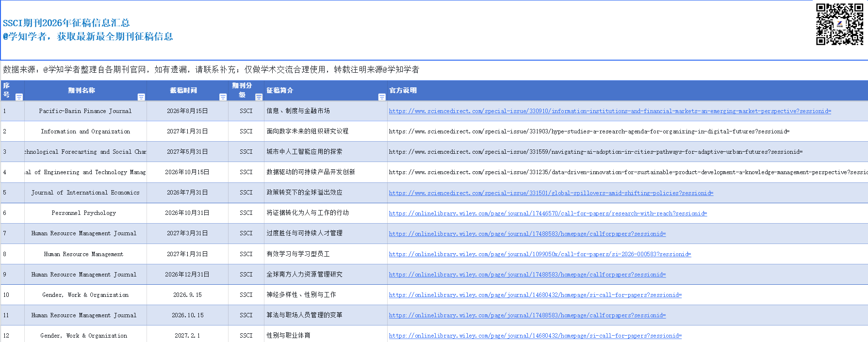Open the filter dropdown on 征稿简介 column header
868x342 pixels.
(x=382, y=97)
